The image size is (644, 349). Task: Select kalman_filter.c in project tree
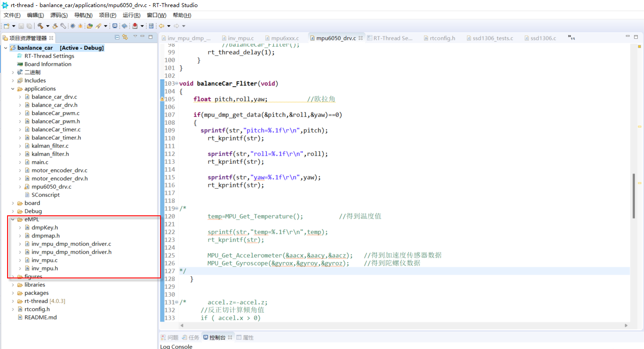(46, 146)
